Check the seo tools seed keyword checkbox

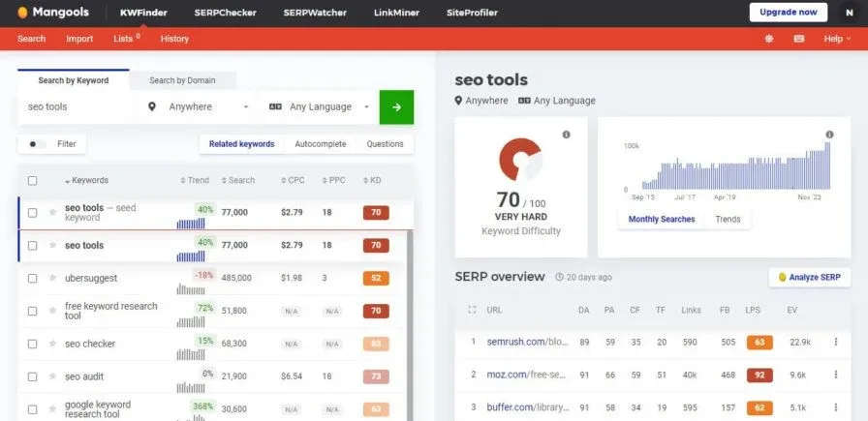33,213
